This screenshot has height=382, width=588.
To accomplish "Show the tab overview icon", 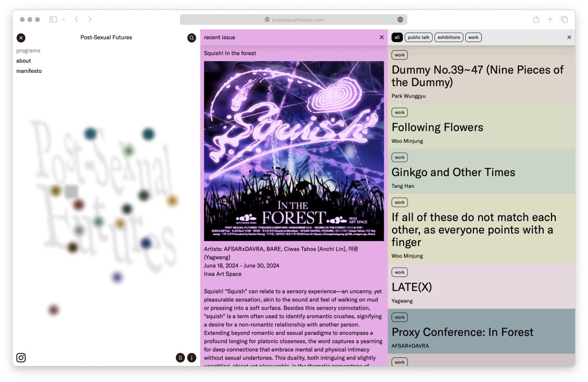I will click(x=564, y=19).
